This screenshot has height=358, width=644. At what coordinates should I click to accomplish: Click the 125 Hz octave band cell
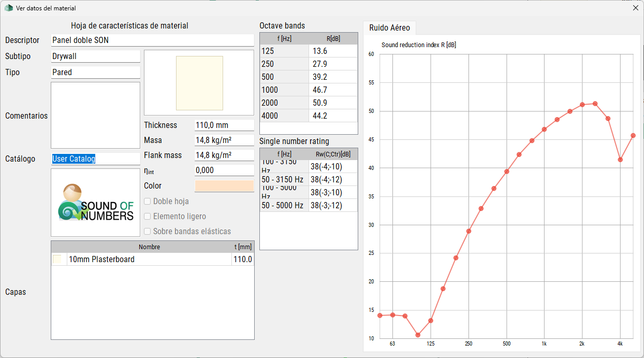tap(284, 51)
